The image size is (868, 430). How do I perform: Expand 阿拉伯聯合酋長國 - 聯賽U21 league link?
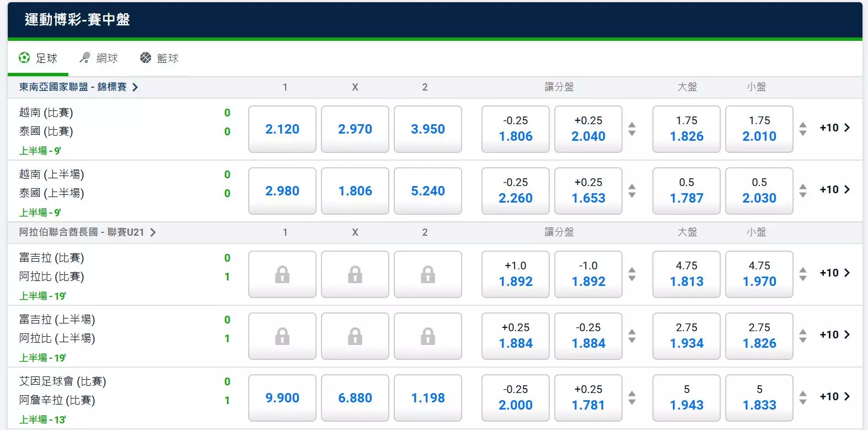click(x=88, y=232)
